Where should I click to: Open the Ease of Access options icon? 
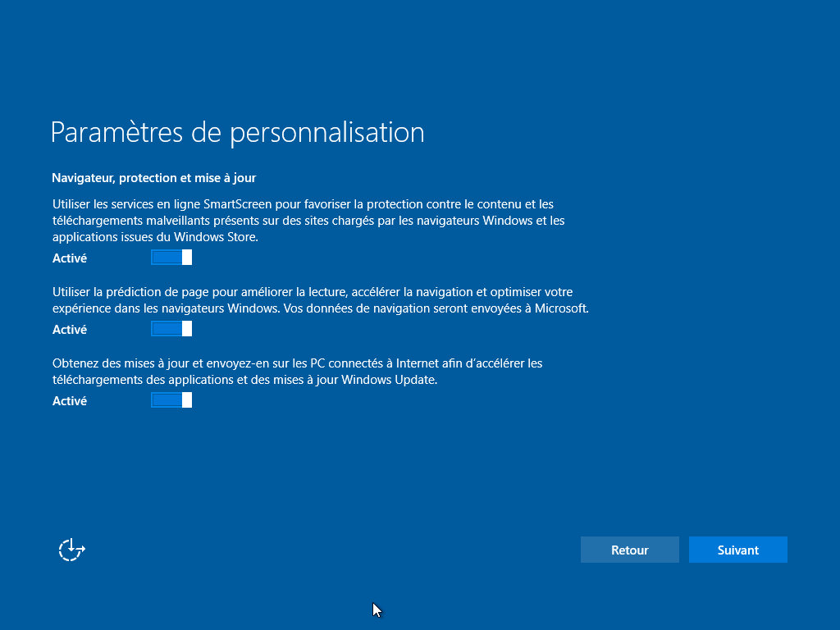point(72,550)
